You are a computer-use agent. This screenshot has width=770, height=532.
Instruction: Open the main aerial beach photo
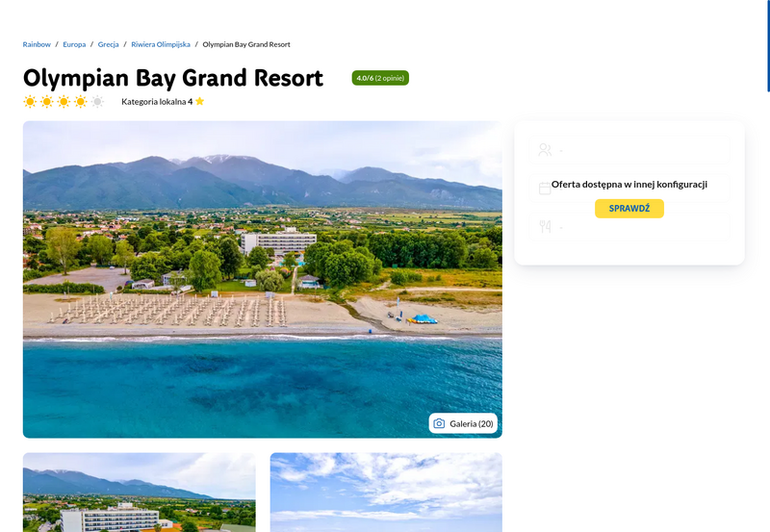(262, 279)
